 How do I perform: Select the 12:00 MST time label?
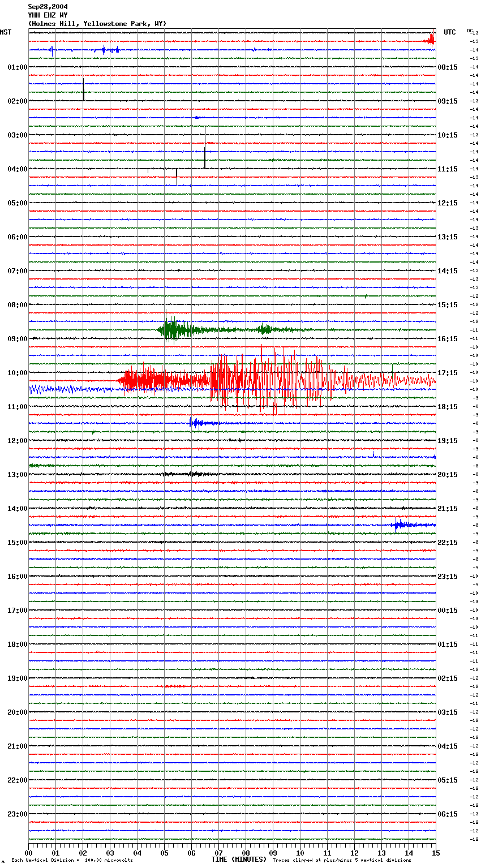point(18,441)
